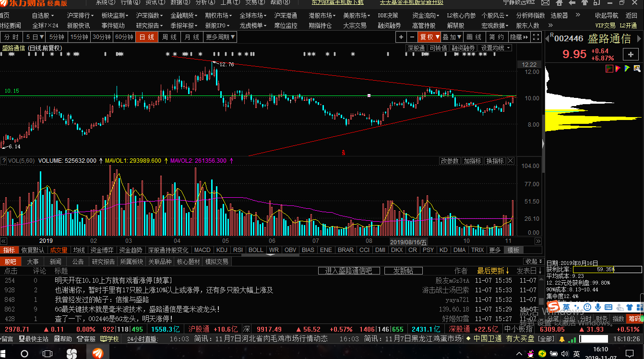
Task: Click the zoom-out minus button on chart toolbar
Action: [x=412, y=37]
